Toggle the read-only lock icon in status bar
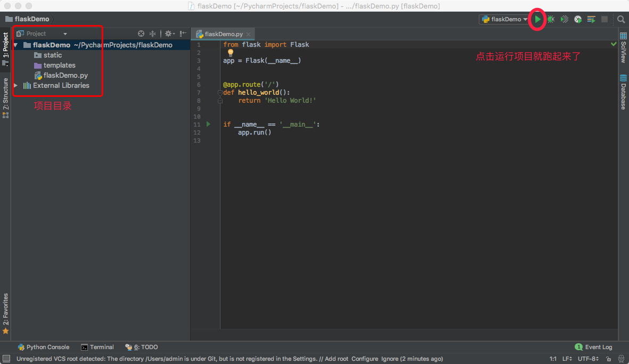Image resolution: width=629 pixels, height=364 pixels. (x=608, y=359)
